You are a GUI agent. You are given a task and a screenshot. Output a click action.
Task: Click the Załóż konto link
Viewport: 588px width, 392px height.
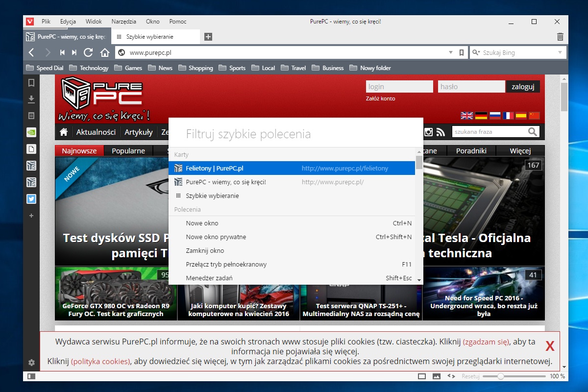380,98
